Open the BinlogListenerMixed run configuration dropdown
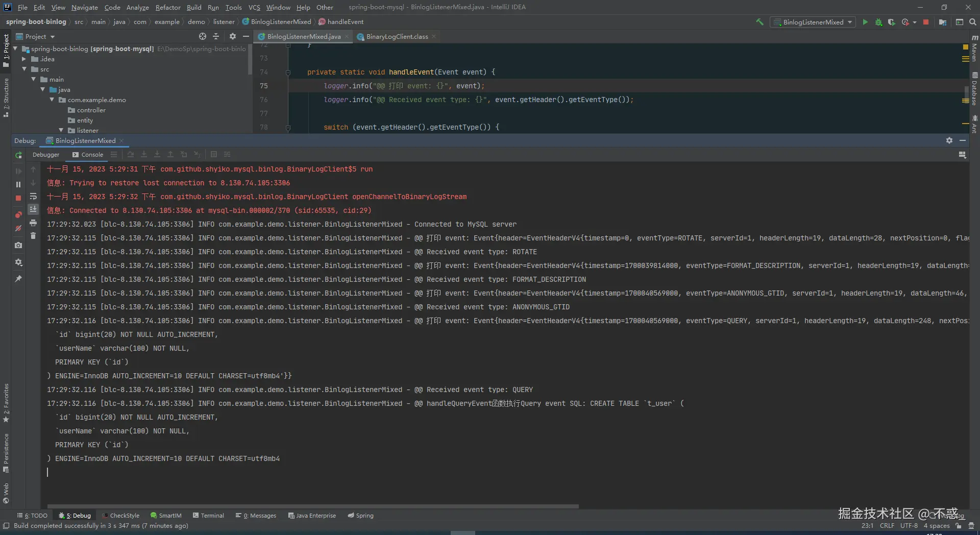Image resolution: width=980 pixels, height=535 pixels. [813, 22]
